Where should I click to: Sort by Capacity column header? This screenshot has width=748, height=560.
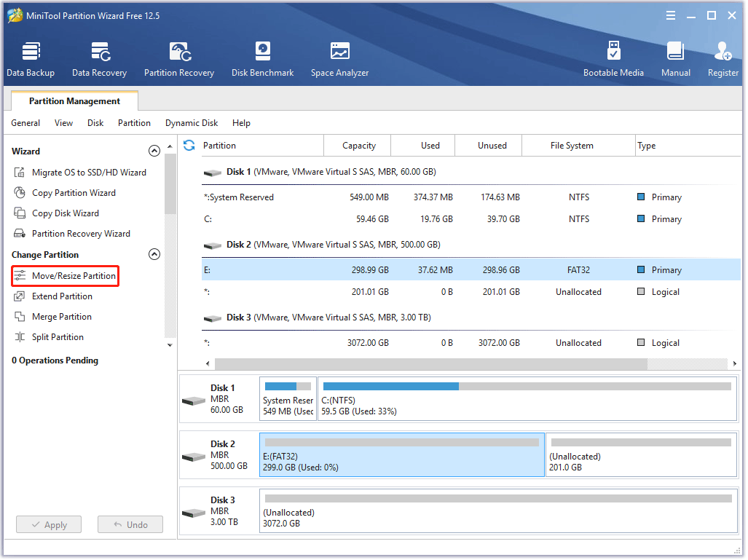tap(358, 146)
